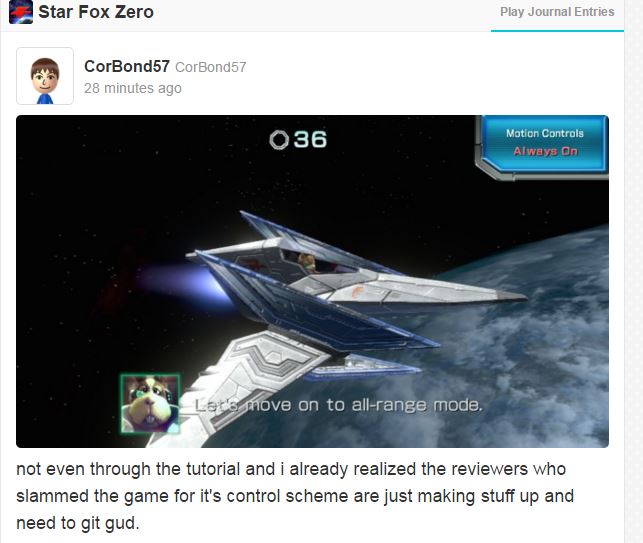Click the bold CorBond57 username

(x=127, y=66)
